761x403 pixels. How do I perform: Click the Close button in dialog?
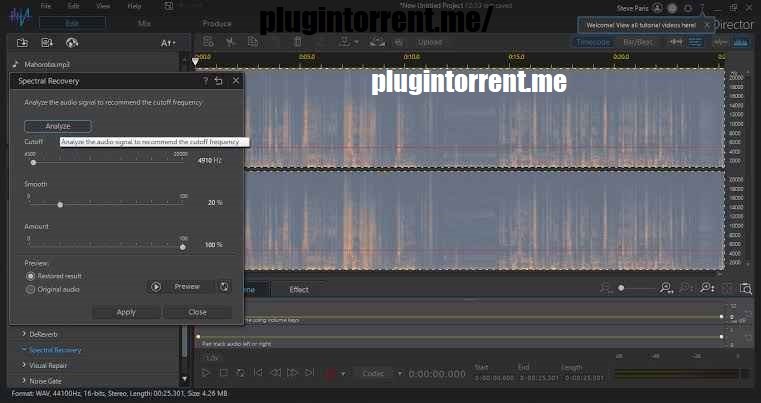198,312
